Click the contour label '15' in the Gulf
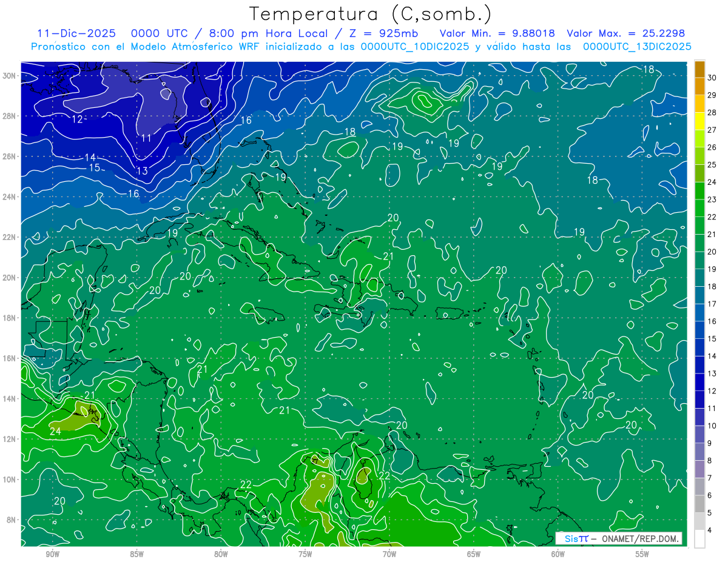Viewport: 728px width, 562px height. pos(95,168)
